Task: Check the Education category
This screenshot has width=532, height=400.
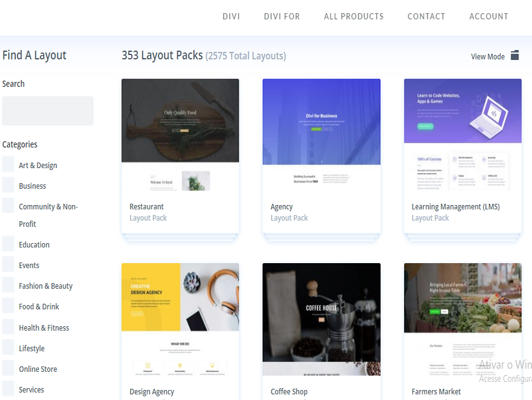Action: click(7, 244)
